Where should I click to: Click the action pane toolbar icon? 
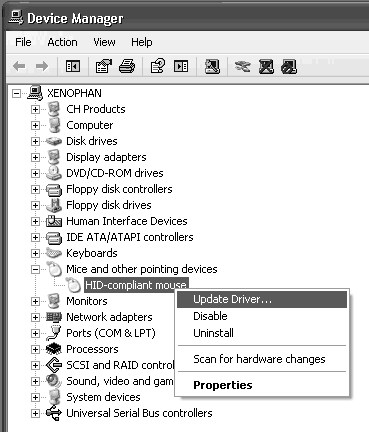181,66
